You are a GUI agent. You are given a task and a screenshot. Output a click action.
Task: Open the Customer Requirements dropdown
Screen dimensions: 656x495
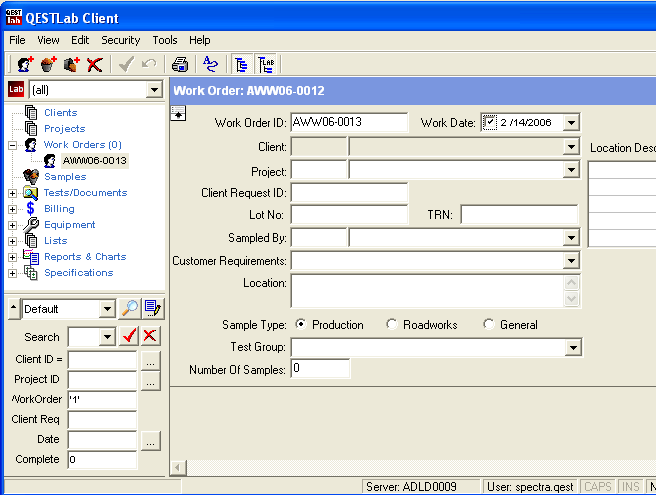point(571,261)
